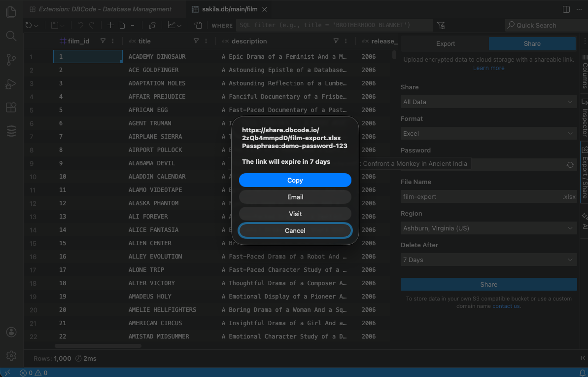Open the Format Excel dropdown
This screenshot has height=377, width=588.
[x=488, y=133]
